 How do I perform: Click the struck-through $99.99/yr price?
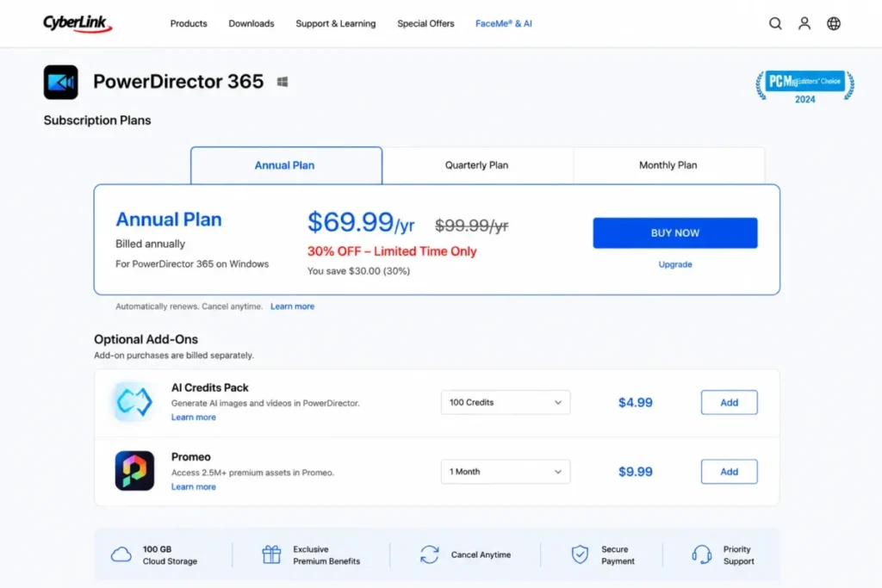[x=471, y=226]
